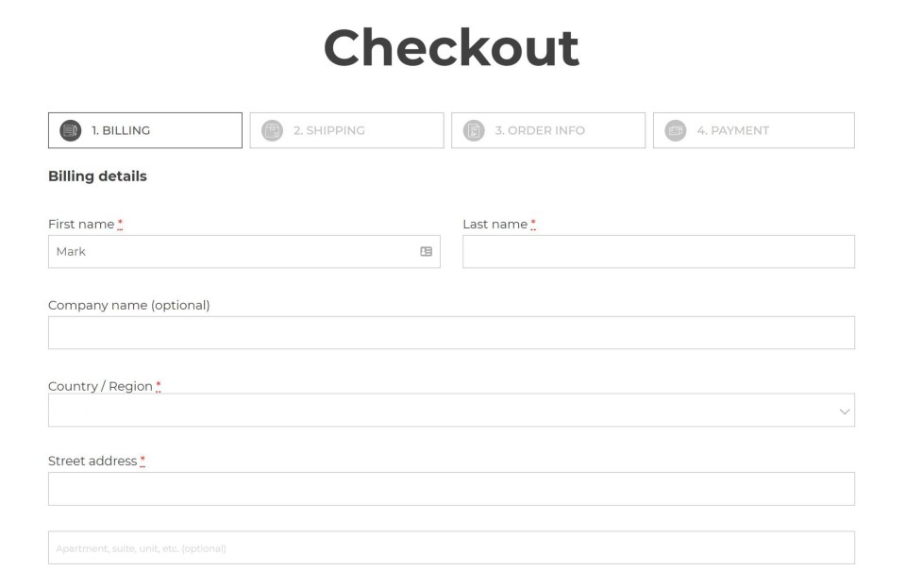
Task: Select the Company name text box
Action: coord(451,333)
